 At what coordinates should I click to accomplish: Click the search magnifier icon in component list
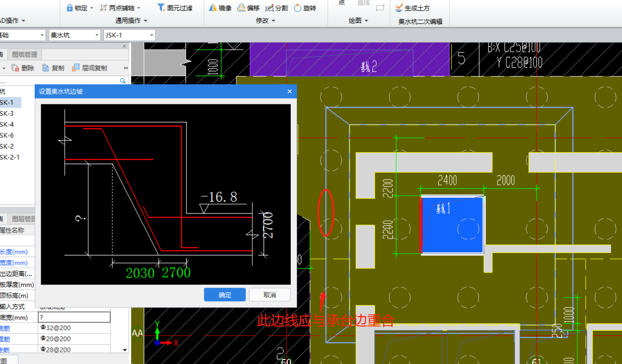point(123,81)
